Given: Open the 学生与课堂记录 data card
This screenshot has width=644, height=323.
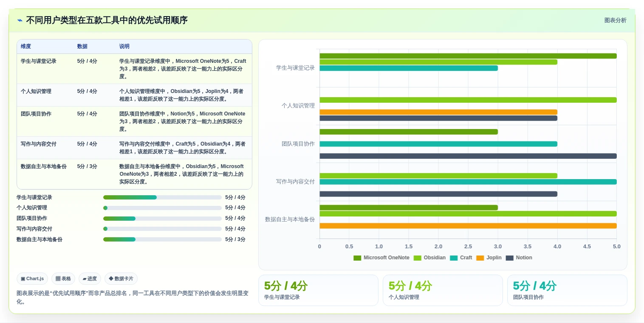Looking at the screenshot, I should click(x=318, y=290).
